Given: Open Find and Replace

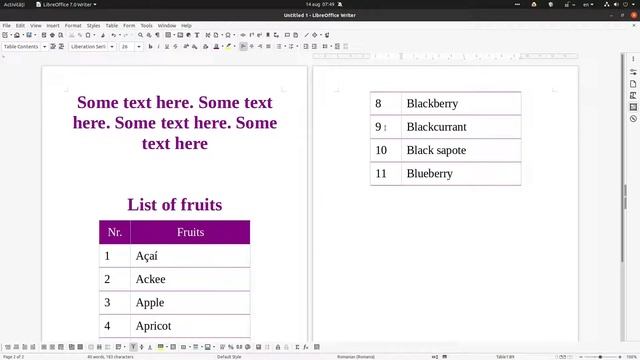Looking at the screenshot, I should coord(140,35).
